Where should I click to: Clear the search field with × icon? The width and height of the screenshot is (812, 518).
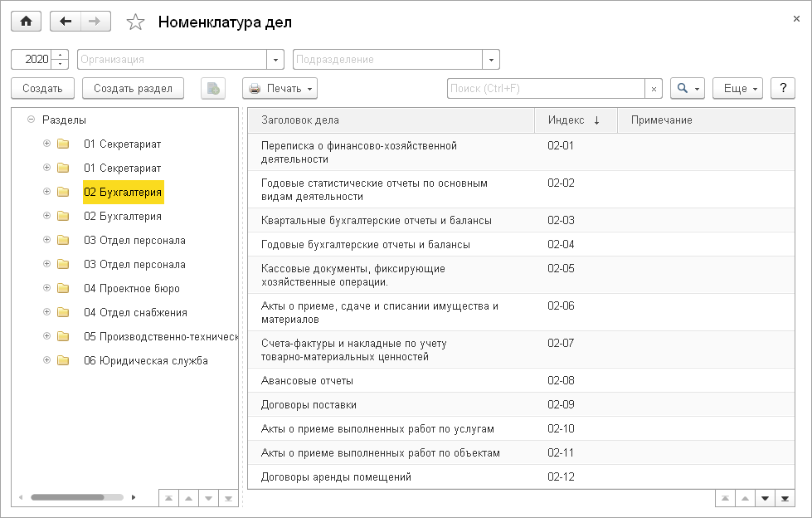click(654, 88)
